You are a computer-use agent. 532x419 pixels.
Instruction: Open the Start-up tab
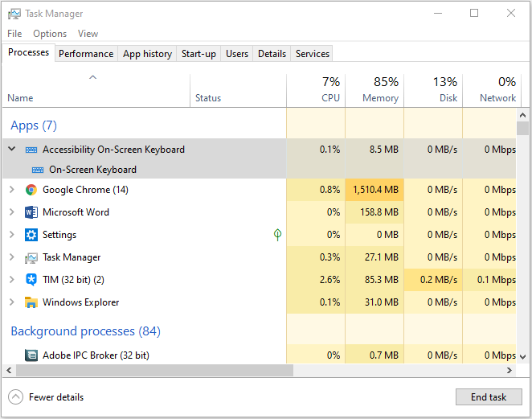click(x=198, y=54)
